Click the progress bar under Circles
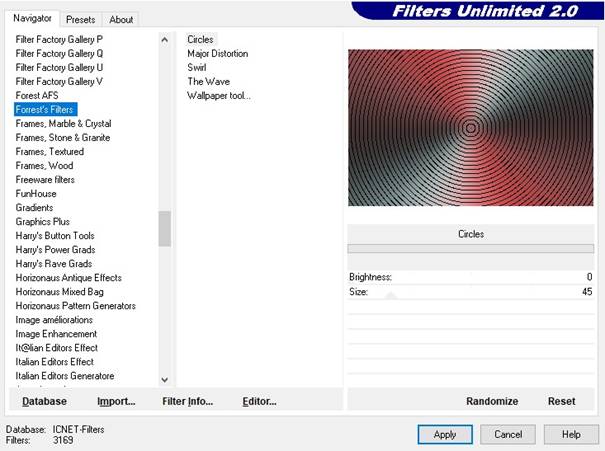Screen dimensions: 605x451 [471, 249]
